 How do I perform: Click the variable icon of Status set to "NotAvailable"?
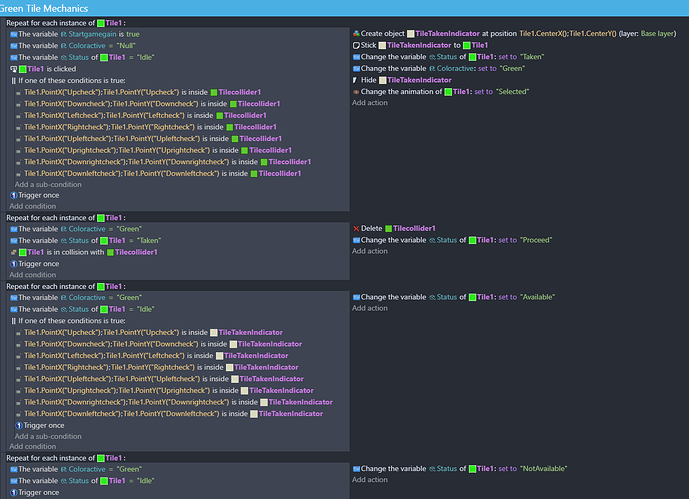356,469
